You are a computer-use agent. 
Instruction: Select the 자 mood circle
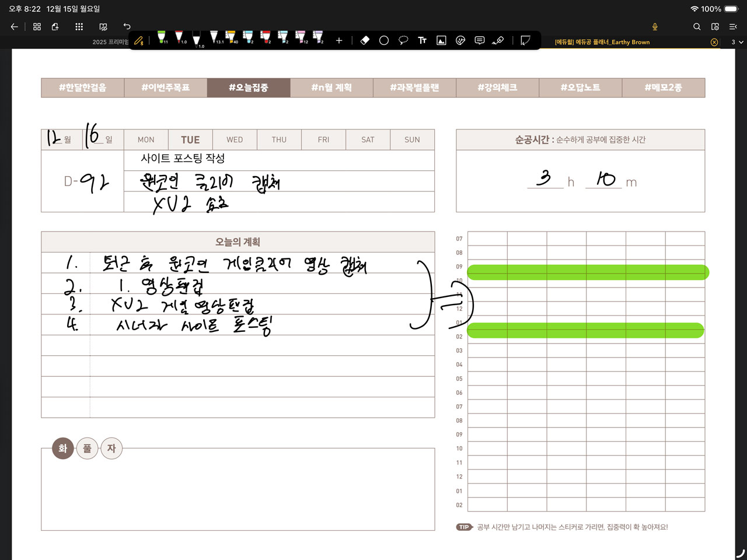pyautogui.click(x=111, y=449)
